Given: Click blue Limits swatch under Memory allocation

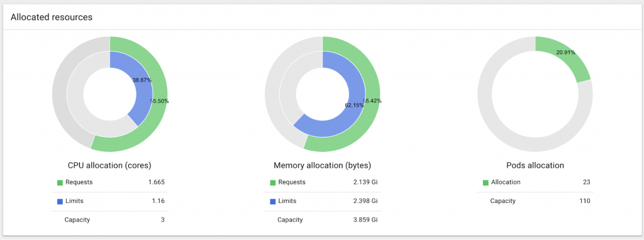Looking at the screenshot, I should (273, 202).
